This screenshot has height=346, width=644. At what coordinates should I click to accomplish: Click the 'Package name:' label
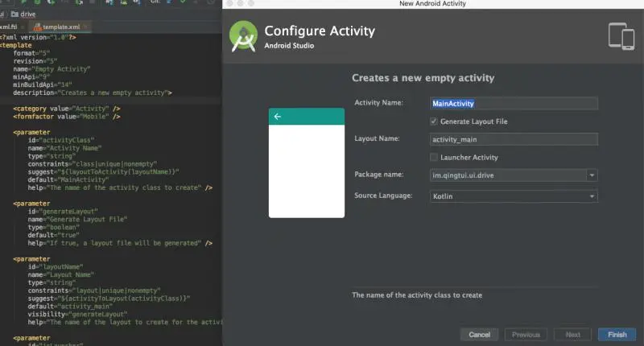click(378, 175)
